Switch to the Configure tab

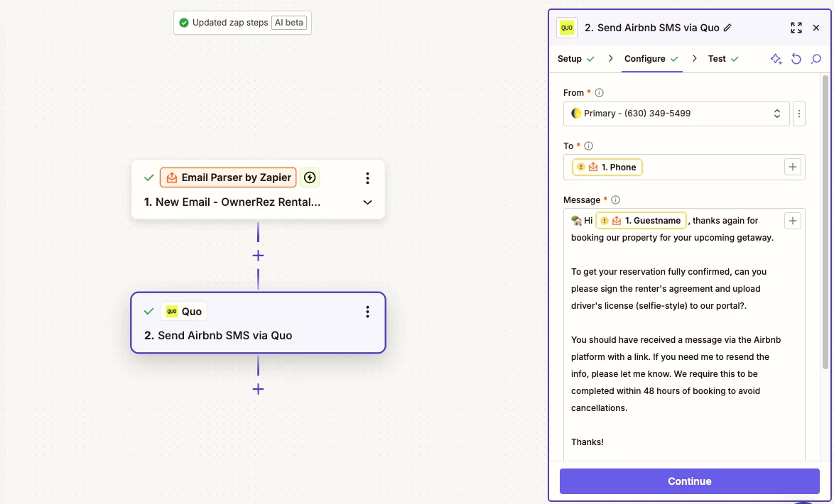[x=651, y=58]
